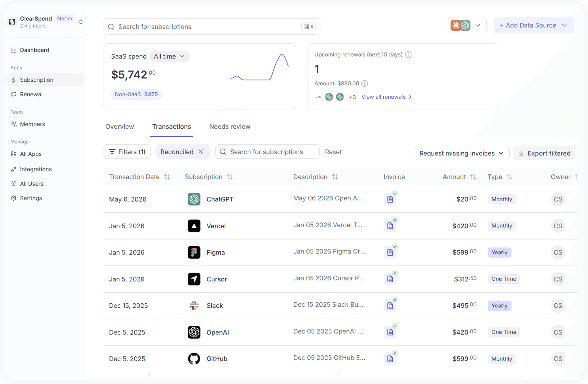
Task: Open All Apps in sidebar
Action: [x=46, y=154]
